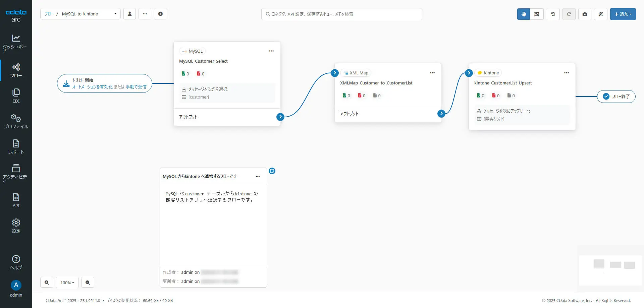Click the XML Map input port arrow
This screenshot has width=644, height=308.
pos(334,73)
